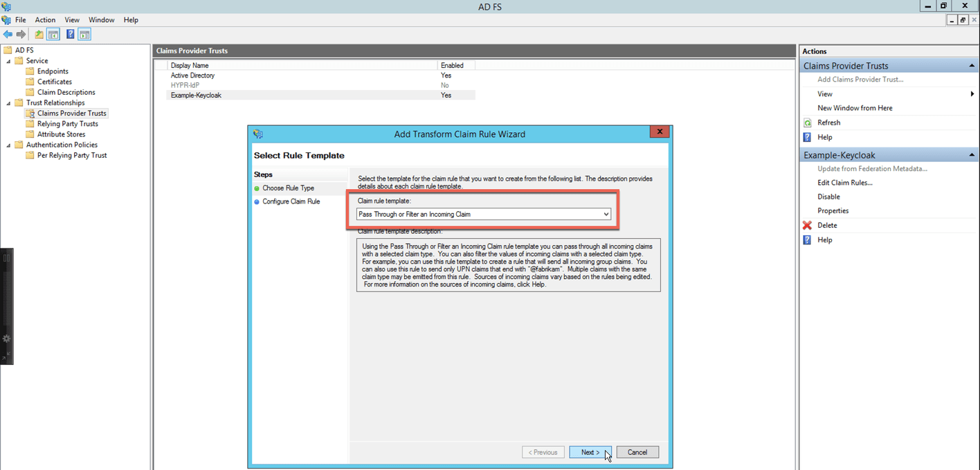The height and width of the screenshot is (470, 980).
Task: Click the Per Relying Party Trust folder icon
Action: click(30, 155)
